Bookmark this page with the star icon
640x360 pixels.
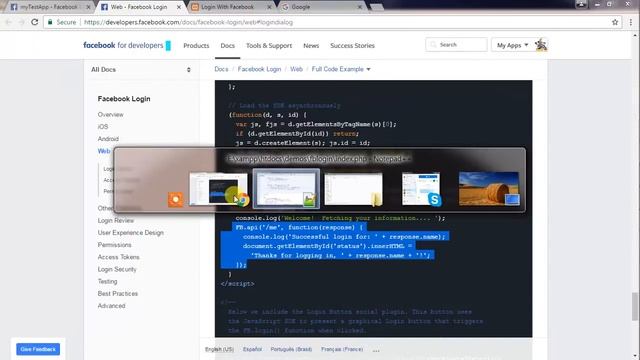(x=615, y=22)
